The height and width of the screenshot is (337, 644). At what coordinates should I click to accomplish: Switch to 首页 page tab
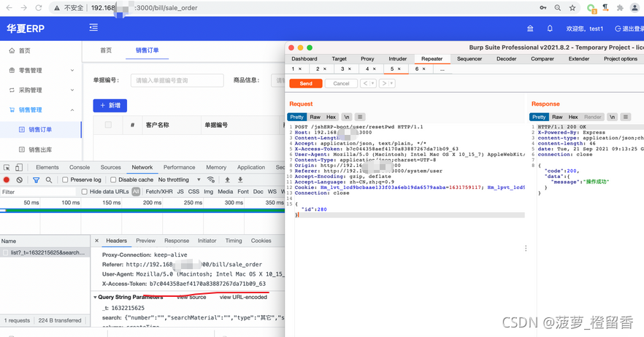(x=106, y=50)
